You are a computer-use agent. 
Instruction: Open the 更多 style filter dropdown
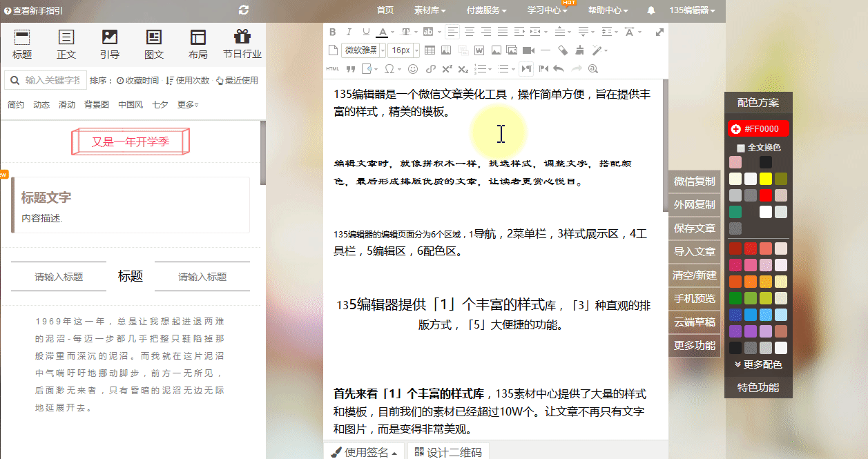point(188,105)
